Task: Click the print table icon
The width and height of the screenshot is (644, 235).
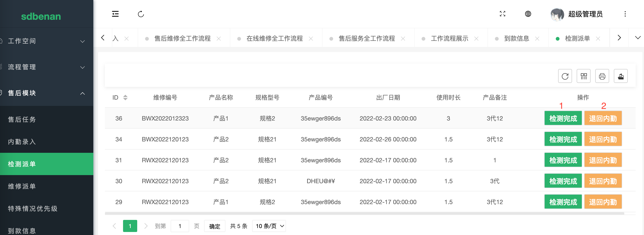Action: coord(602,76)
